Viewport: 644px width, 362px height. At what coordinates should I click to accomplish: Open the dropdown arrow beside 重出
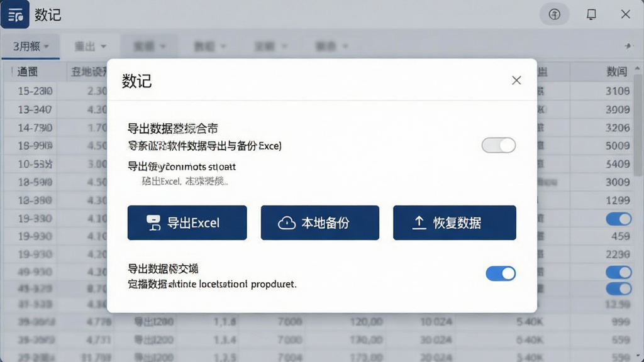104,47
